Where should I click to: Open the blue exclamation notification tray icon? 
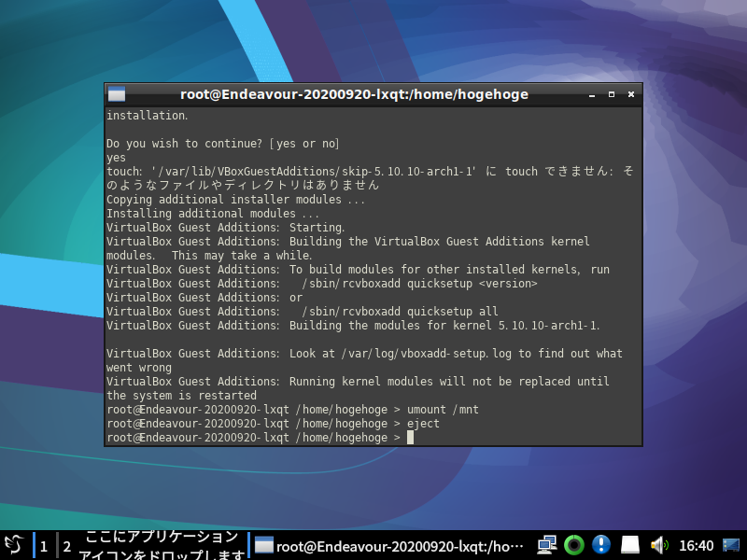[x=601, y=545]
